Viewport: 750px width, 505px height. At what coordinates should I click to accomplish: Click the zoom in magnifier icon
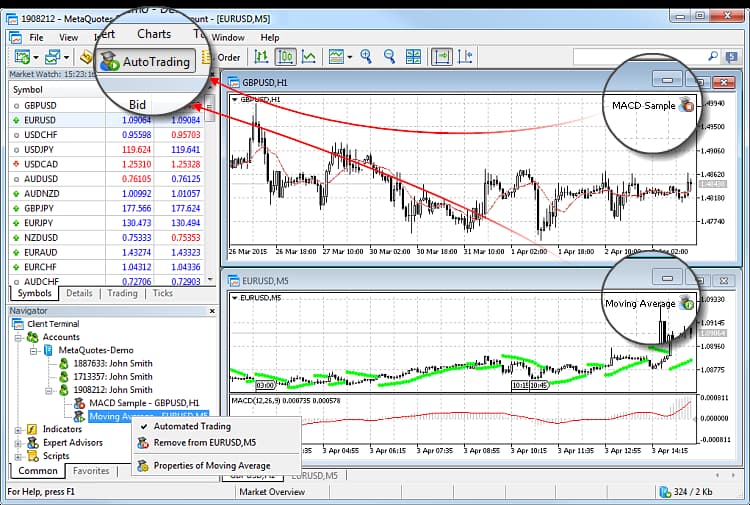click(367, 57)
